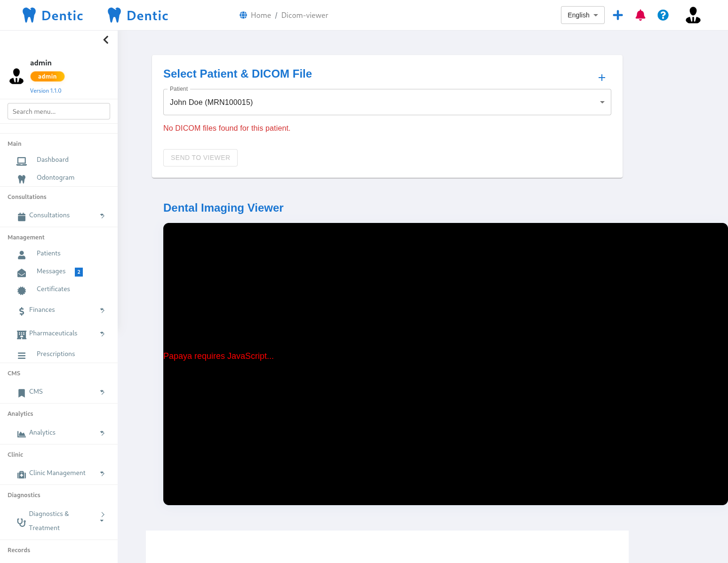Go to Patients in the sidebar
The width and height of the screenshot is (728, 563).
pos(48,254)
